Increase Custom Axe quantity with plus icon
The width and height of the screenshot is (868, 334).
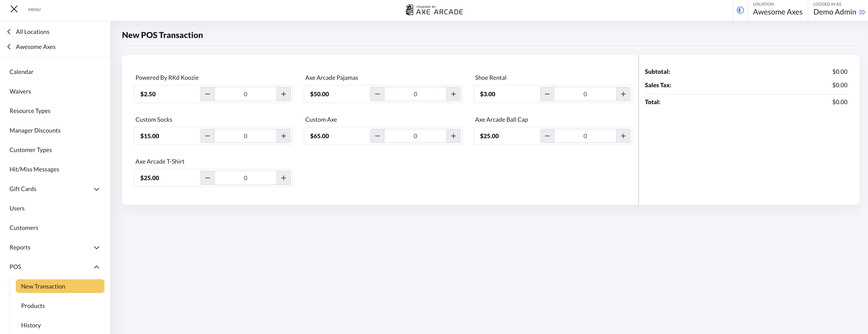(453, 136)
